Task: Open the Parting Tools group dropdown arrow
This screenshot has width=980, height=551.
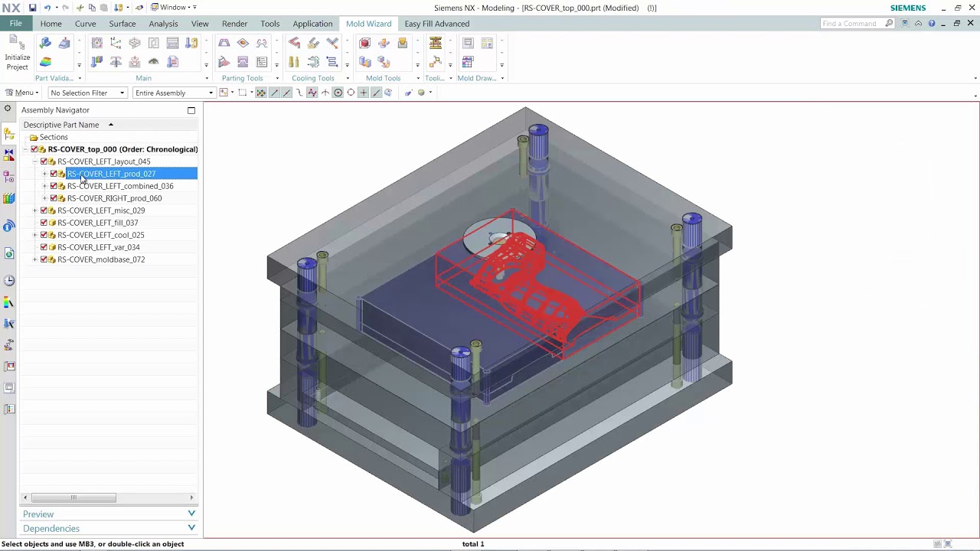Action: tap(277, 78)
